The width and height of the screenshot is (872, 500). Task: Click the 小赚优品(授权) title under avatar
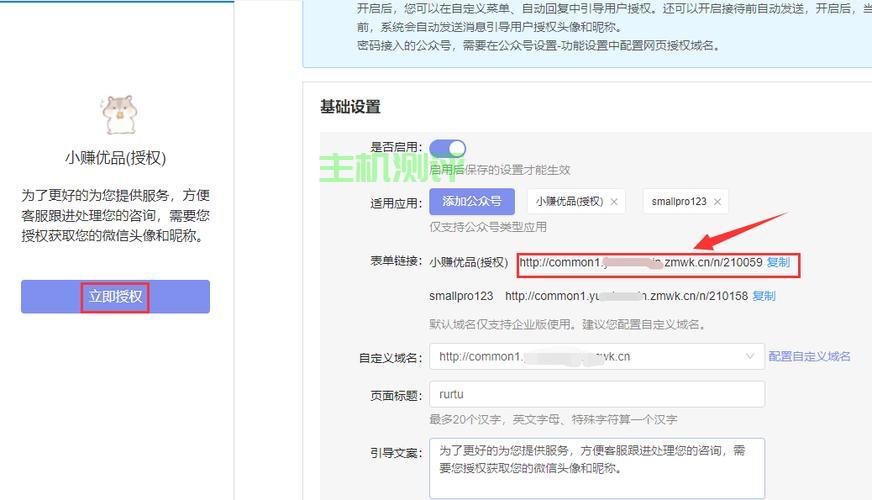click(x=115, y=158)
